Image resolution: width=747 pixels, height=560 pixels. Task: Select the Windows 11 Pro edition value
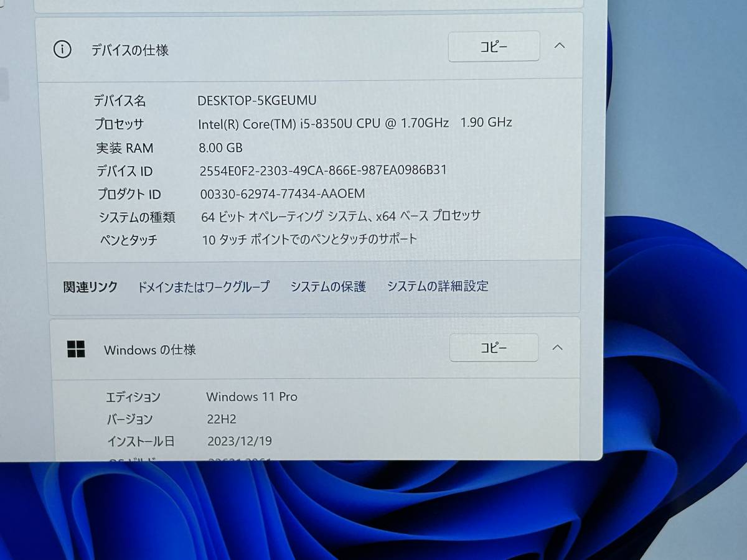pos(251,396)
